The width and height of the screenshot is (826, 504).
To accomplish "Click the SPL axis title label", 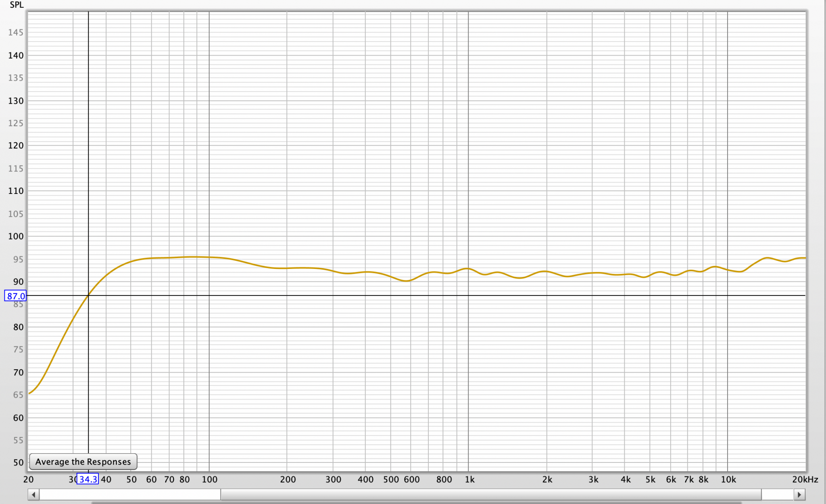I will click(x=17, y=5).
